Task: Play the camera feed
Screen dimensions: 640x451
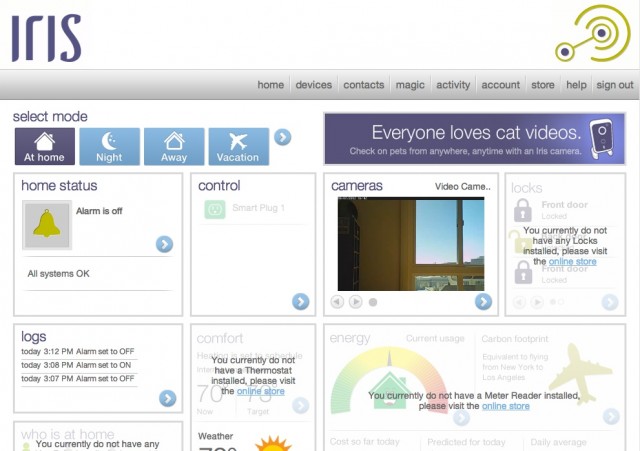Action: point(356,302)
